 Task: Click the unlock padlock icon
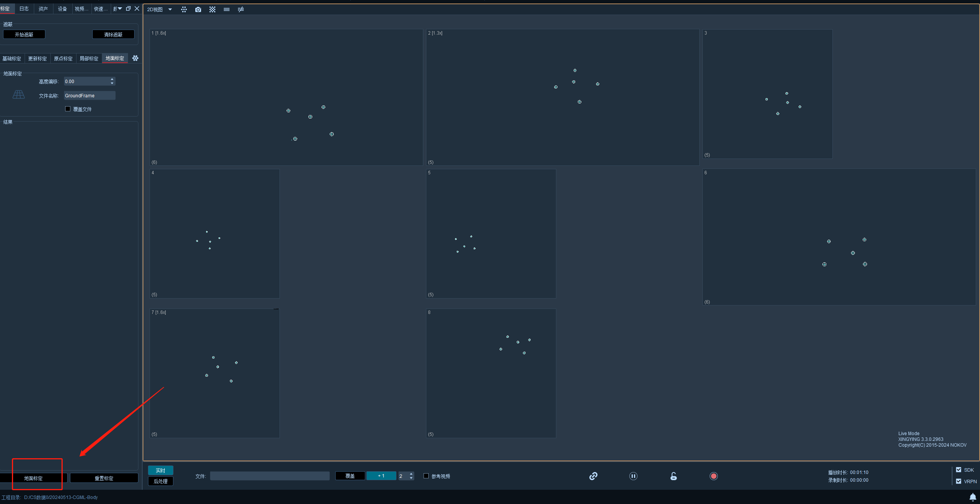(674, 476)
